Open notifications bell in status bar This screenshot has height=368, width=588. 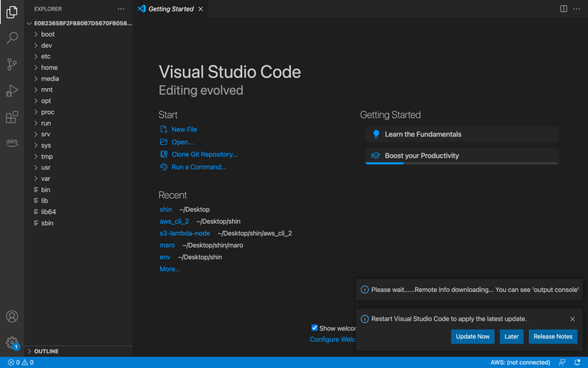[577, 363]
